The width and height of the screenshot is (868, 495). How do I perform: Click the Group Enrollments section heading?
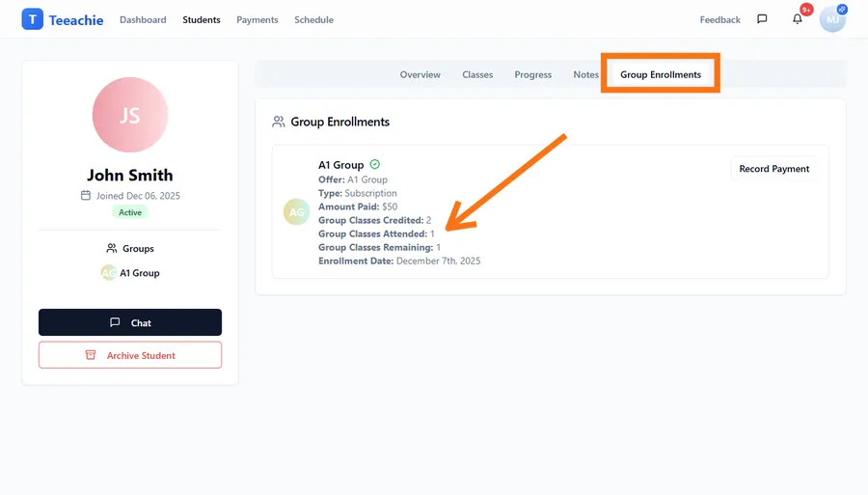[x=339, y=122]
